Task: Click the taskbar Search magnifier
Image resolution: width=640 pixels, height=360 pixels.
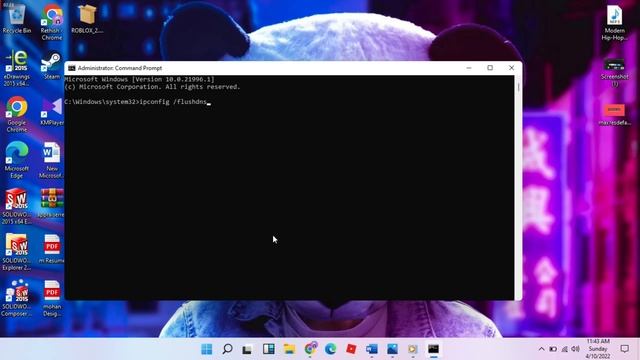Action: click(x=227, y=349)
